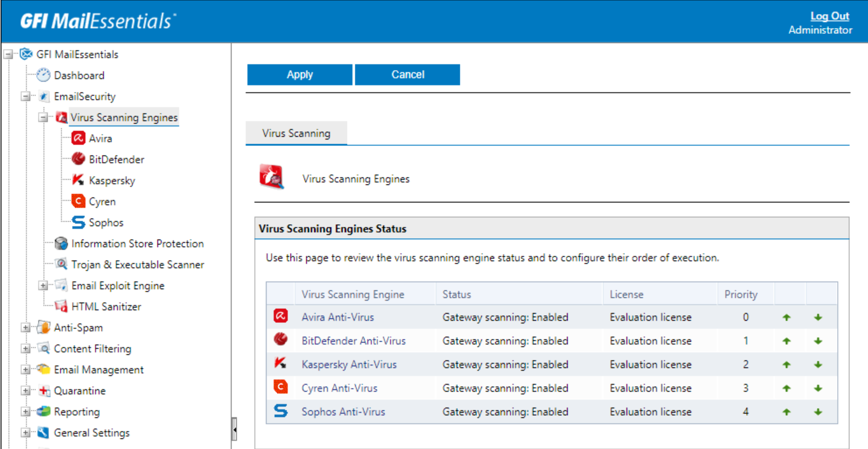Click down arrow for BitDefender Anti-Virus row
868x449 pixels.
818,341
